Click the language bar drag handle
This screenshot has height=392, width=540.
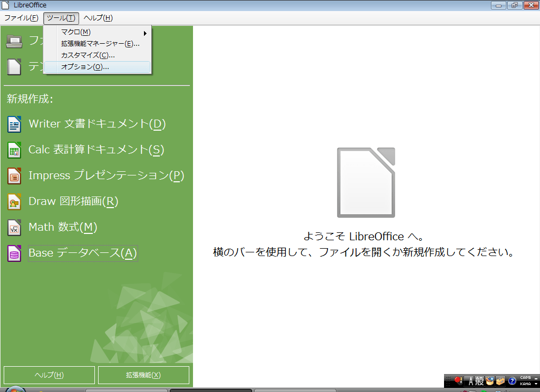pos(448,381)
